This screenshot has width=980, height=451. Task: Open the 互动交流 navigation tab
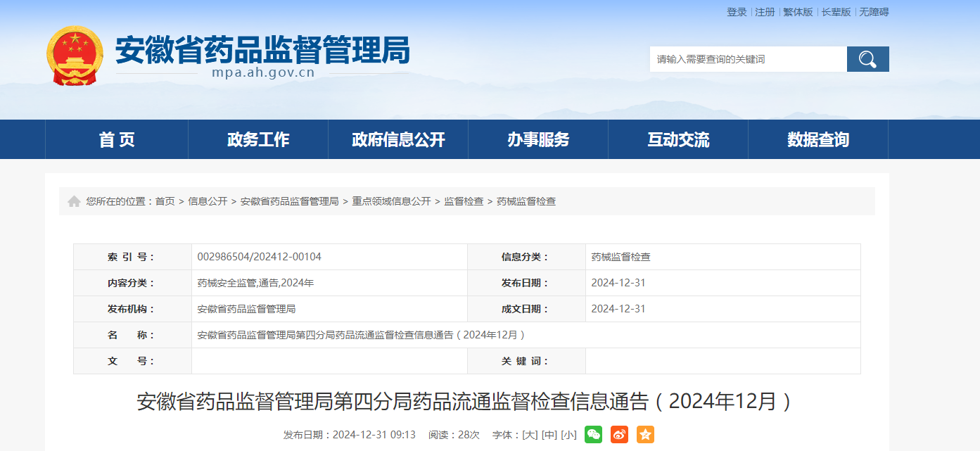(x=678, y=139)
